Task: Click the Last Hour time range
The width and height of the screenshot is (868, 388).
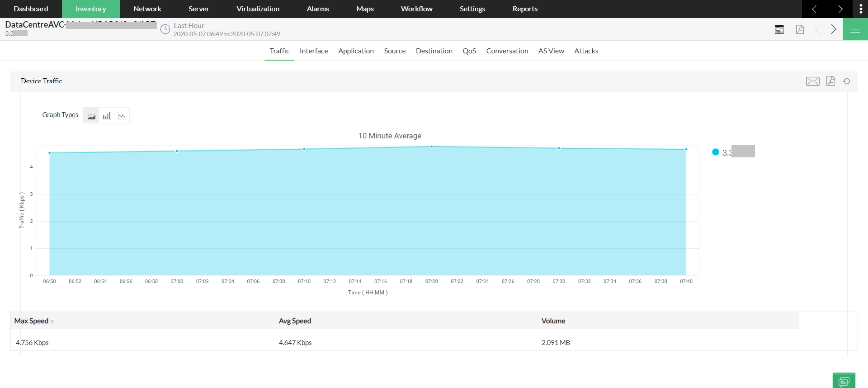Action: pyautogui.click(x=189, y=26)
